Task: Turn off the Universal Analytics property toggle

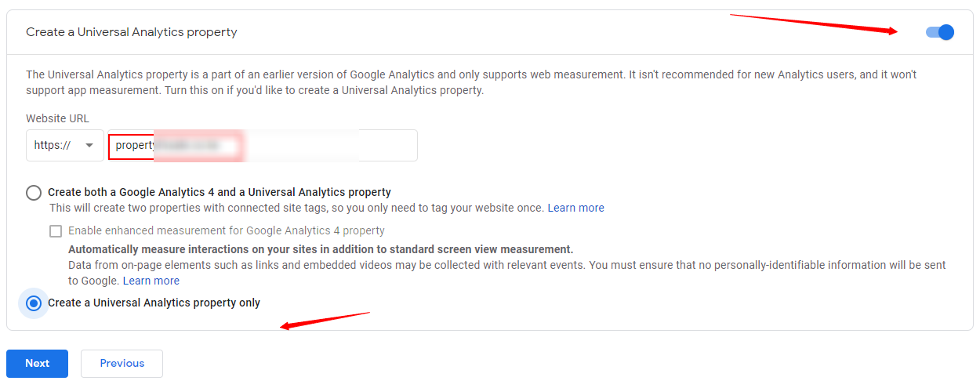Action: point(939,32)
